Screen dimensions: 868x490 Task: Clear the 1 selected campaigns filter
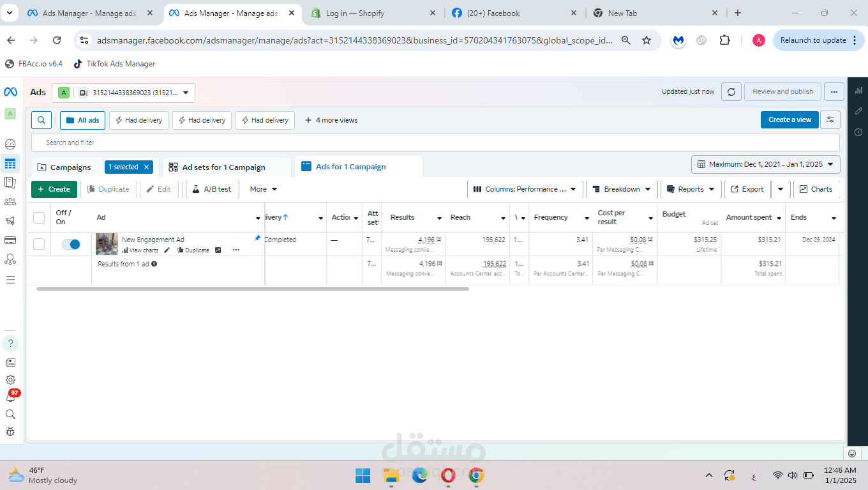[x=146, y=167]
